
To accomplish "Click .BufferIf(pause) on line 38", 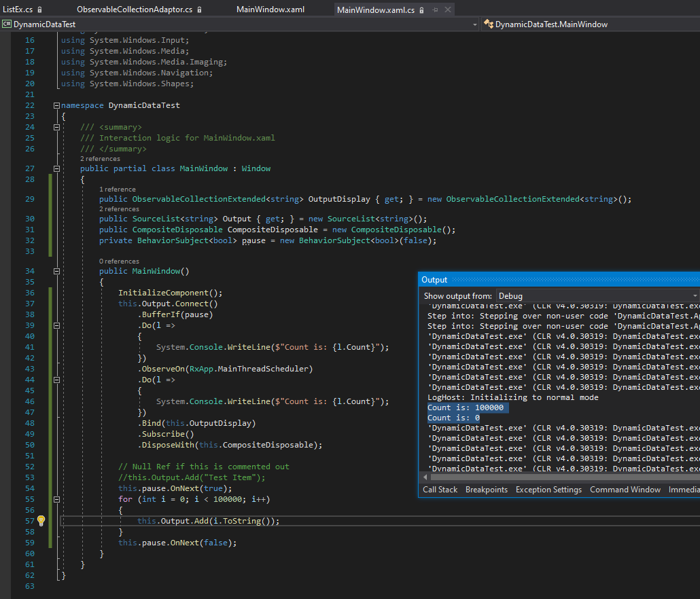I will tap(175, 314).
